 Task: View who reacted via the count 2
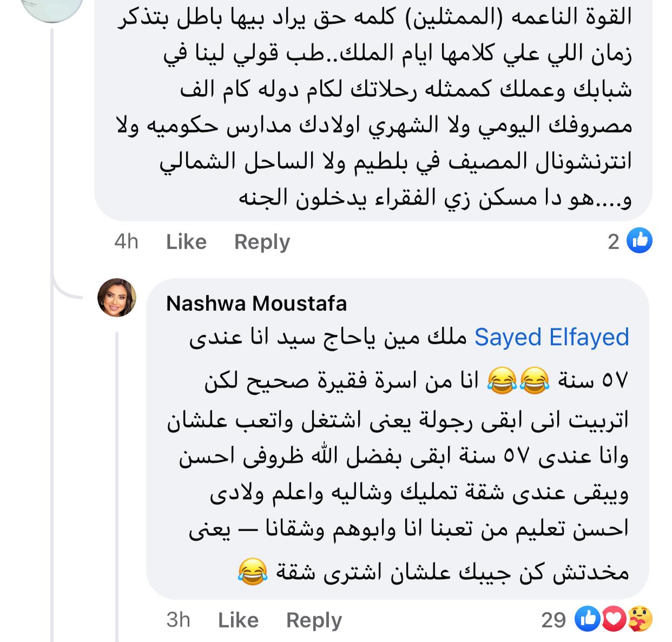click(x=613, y=242)
